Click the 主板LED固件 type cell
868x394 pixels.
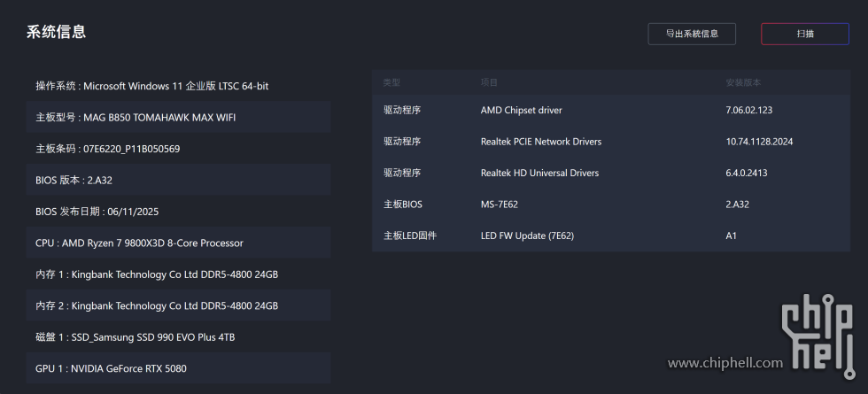pyautogui.click(x=409, y=236)
